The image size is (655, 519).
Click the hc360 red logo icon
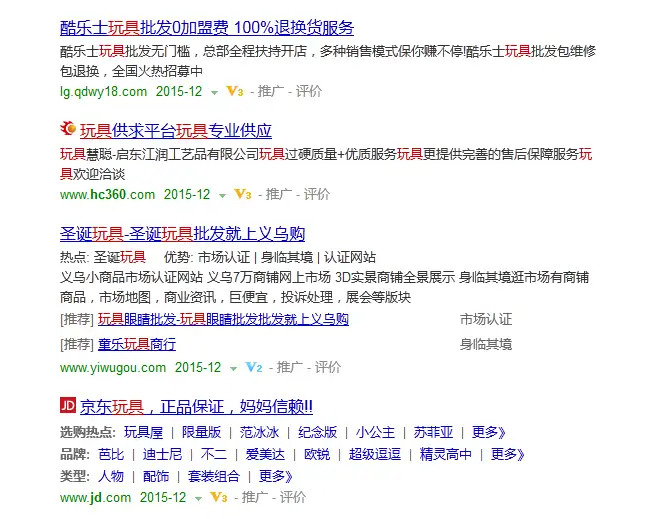point(68,128)
